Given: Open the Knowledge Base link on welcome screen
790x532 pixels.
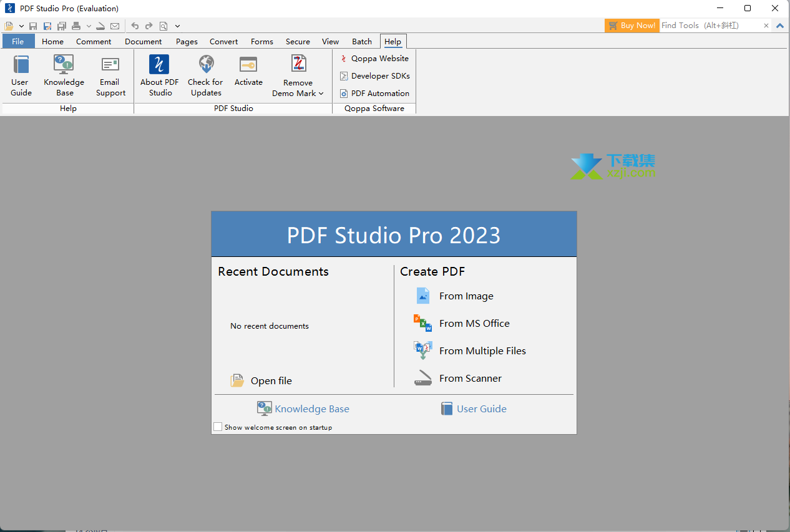Looking at the screenshot, I should point(303,409).
